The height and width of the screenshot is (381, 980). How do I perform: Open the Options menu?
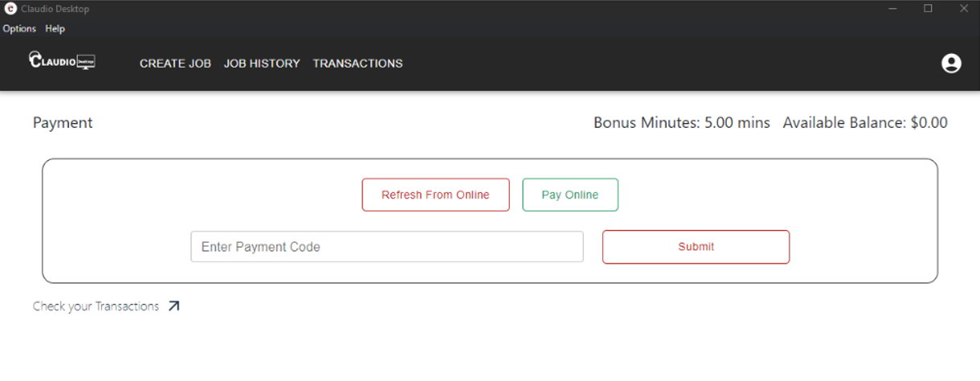(19, 29)
